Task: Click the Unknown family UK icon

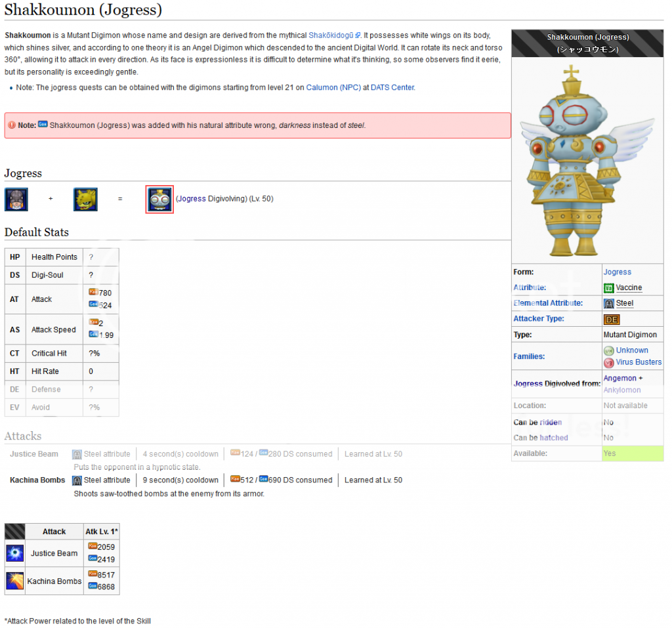Action: click(x=608, y=351)
